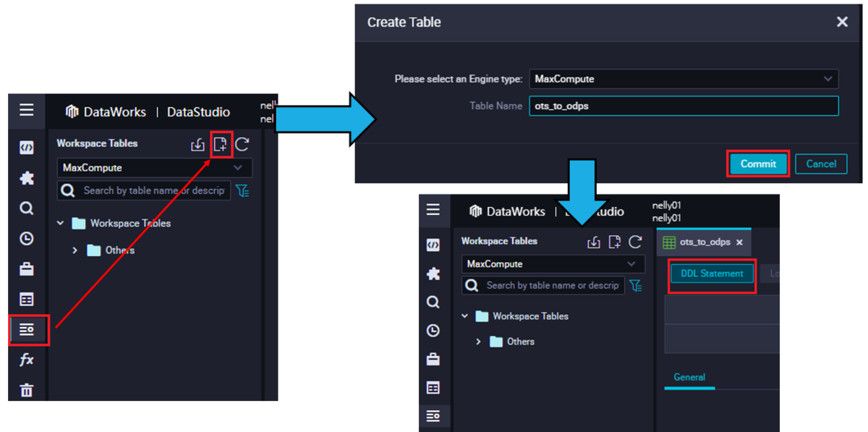Open MaxCompute dropdown in ots_to_odps tab window

click(x=553, y=264)
